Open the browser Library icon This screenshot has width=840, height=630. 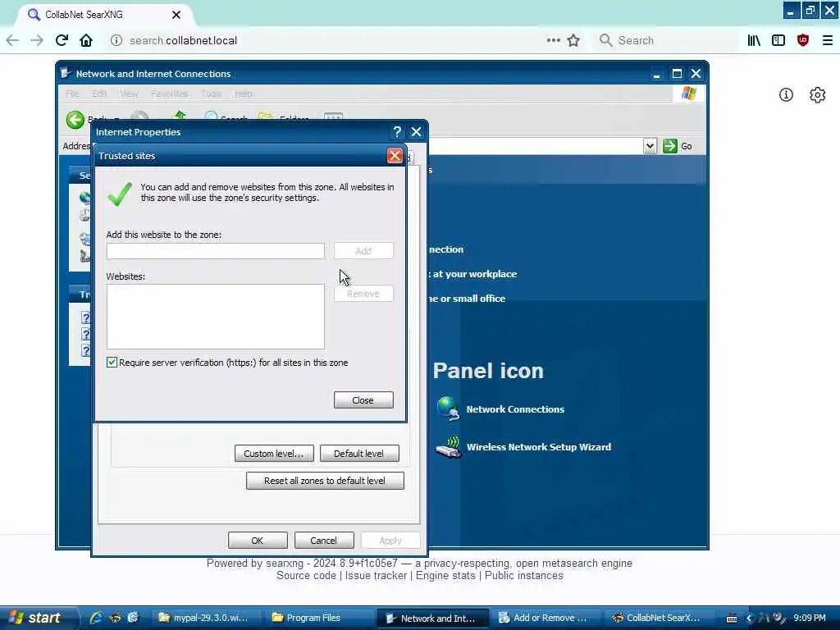click(754, 40)
